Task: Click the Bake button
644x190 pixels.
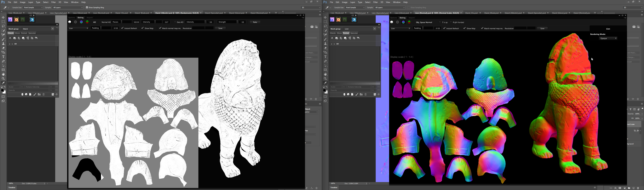Action: click(x=255, y=22)
